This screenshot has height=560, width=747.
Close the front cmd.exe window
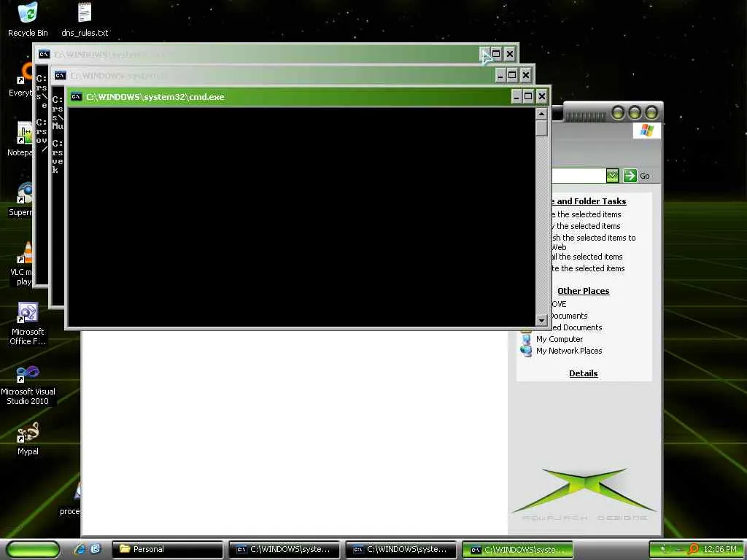[542, 97]
